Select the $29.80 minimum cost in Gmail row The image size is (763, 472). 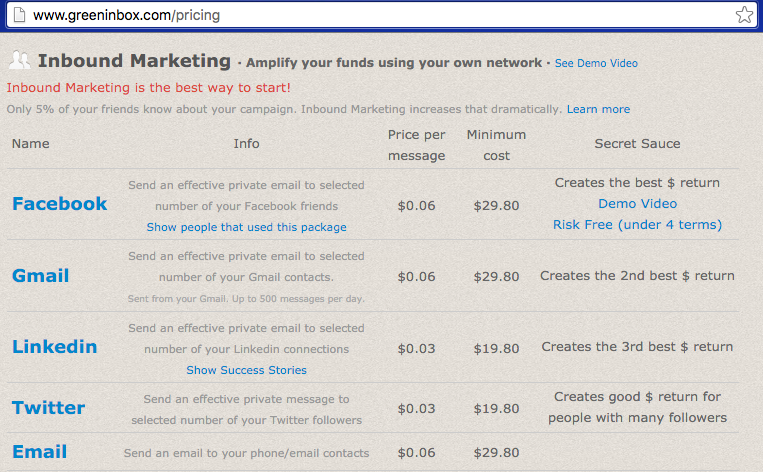tap(496, 277)
